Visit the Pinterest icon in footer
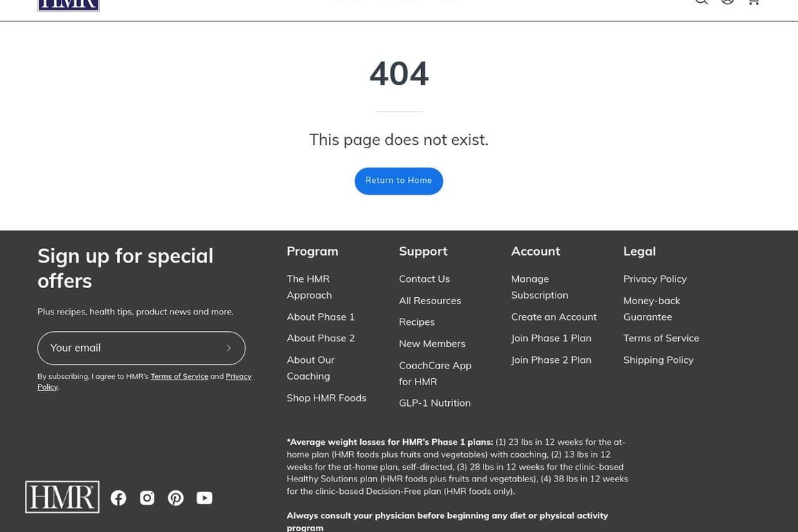The image size is (798, 532). (x=176, y=498)
